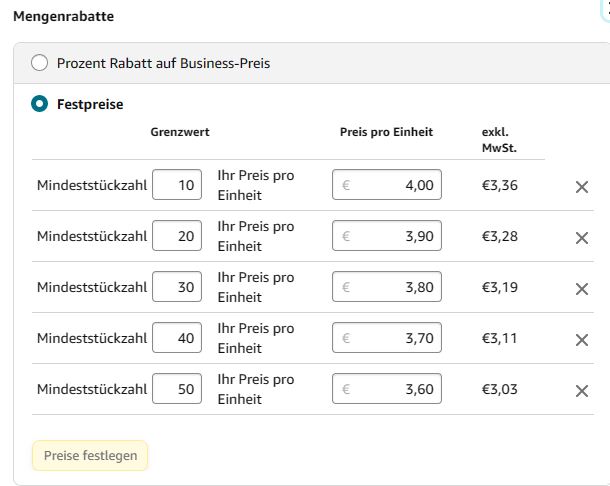
Task: Click the unit price field with 4,00
Action: tap(387, 184)
